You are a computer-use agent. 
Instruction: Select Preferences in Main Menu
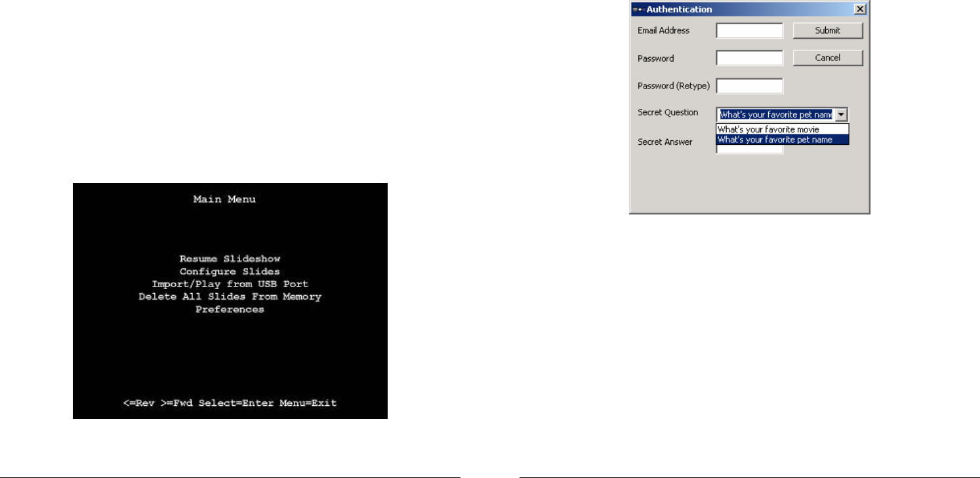230,309
